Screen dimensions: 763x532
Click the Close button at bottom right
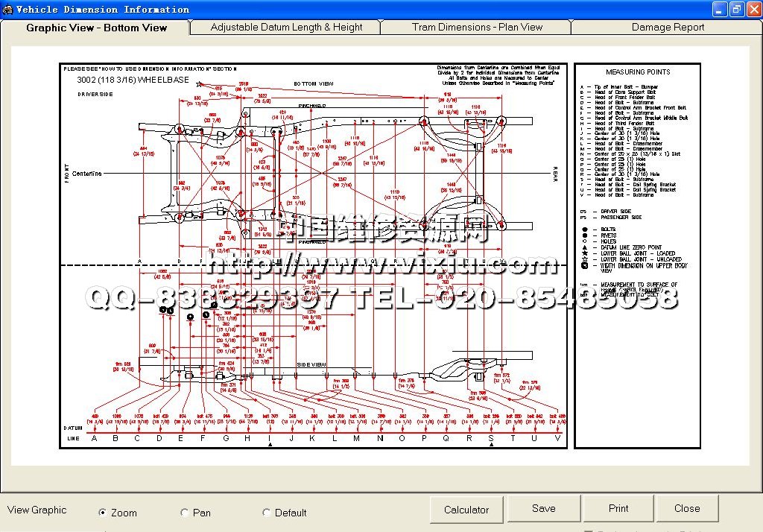tap(686, 509)
